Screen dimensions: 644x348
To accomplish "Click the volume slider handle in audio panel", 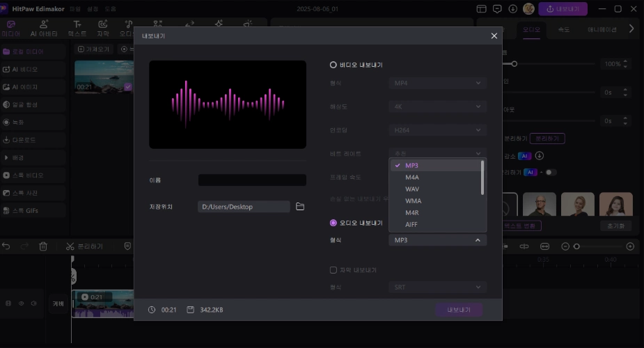I will (x=515, y=64).
